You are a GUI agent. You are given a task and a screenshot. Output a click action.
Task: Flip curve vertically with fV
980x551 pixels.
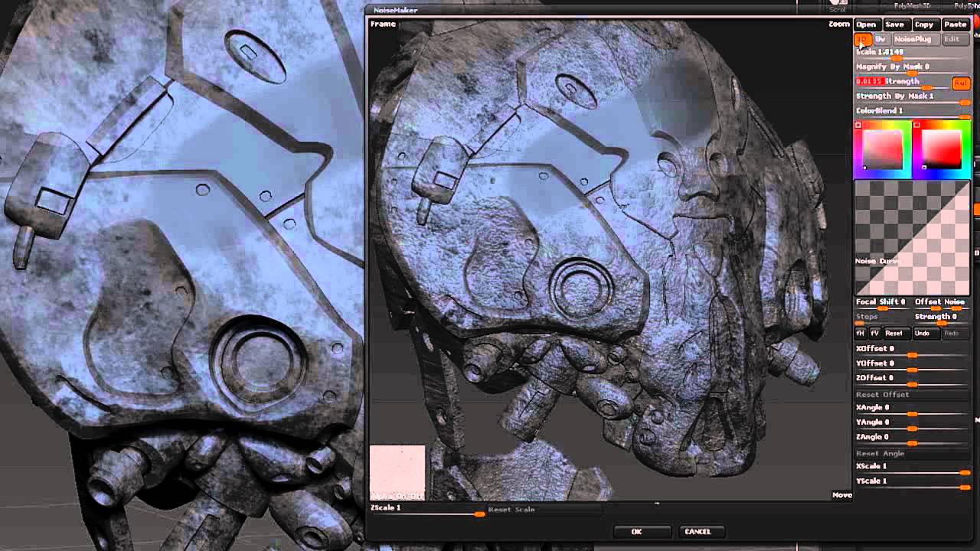[875, 334]
